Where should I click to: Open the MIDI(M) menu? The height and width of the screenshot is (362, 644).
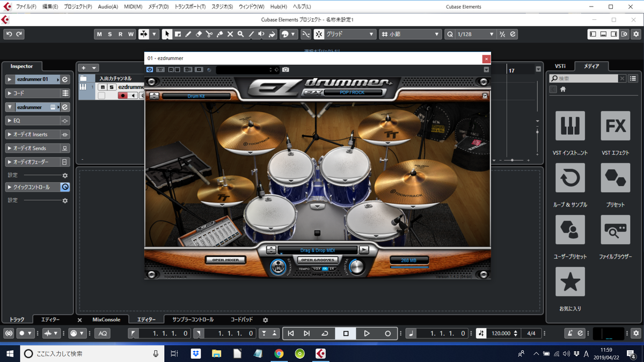133,6
